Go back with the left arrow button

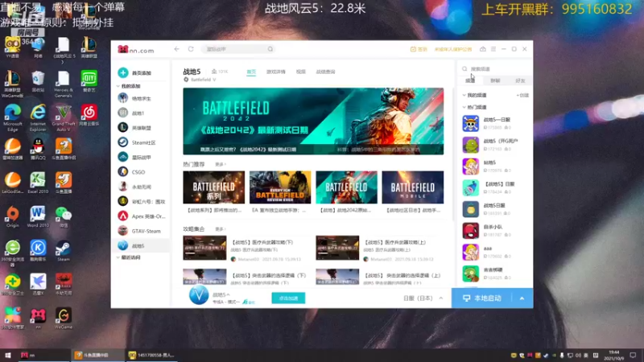[176, 49]
